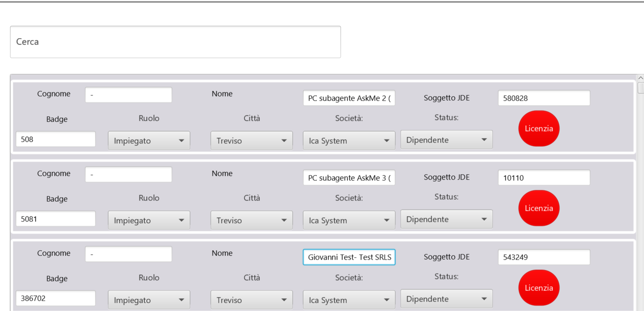Expand Città dropdown for badge 5081

tap(251, 220)
